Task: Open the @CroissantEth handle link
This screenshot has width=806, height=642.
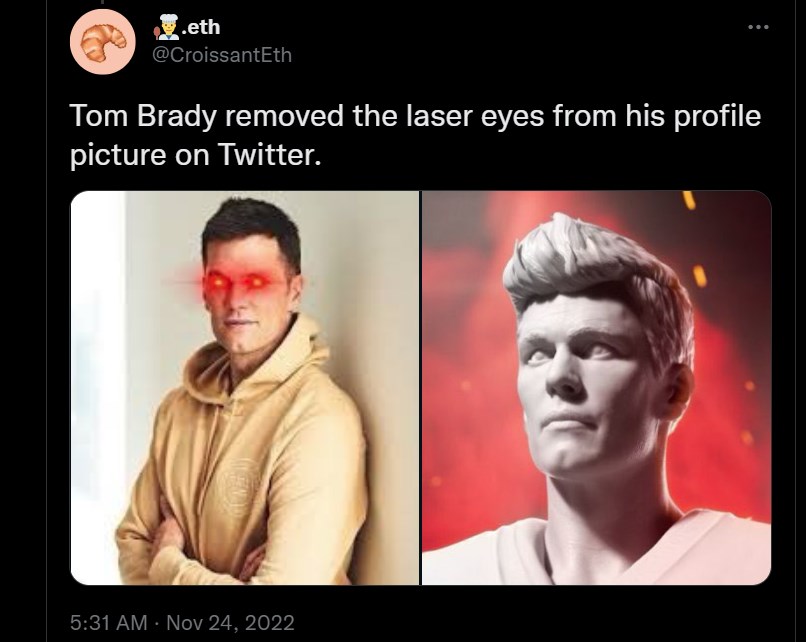Action: coord(222,55)
